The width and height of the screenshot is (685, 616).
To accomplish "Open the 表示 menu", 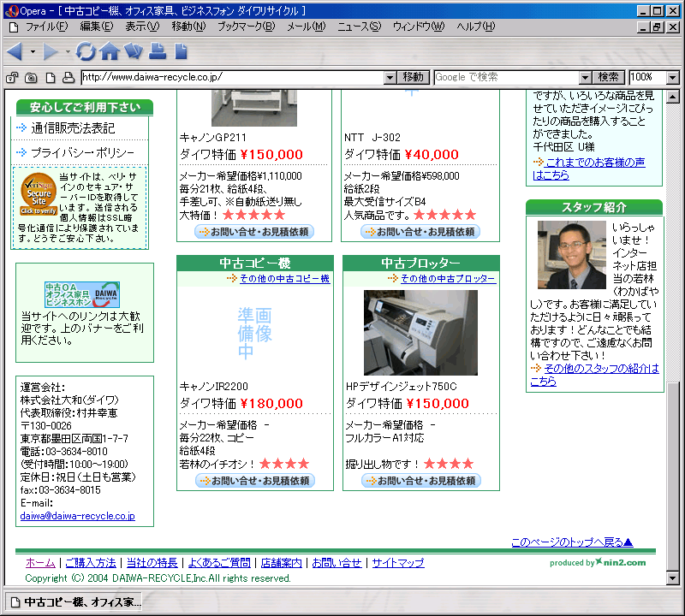I will (142, 27).
